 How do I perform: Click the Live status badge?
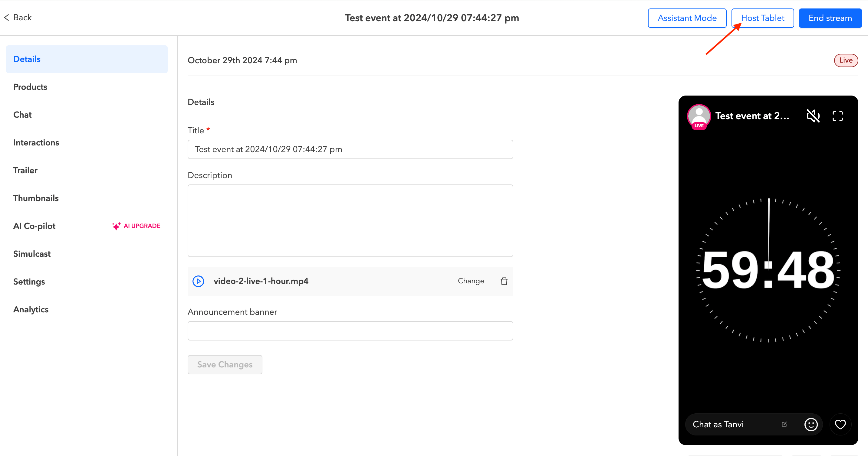(x=846, y=60)
